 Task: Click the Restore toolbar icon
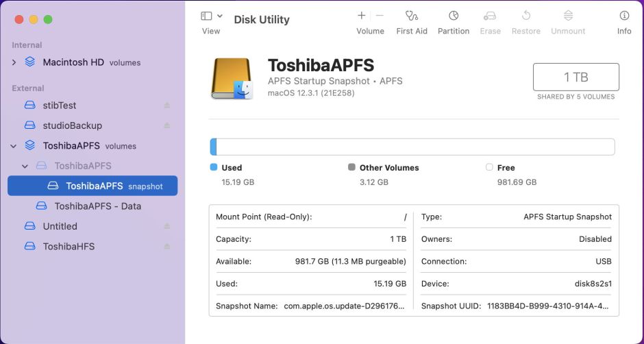pyautogui.click(x=526, y=16)
